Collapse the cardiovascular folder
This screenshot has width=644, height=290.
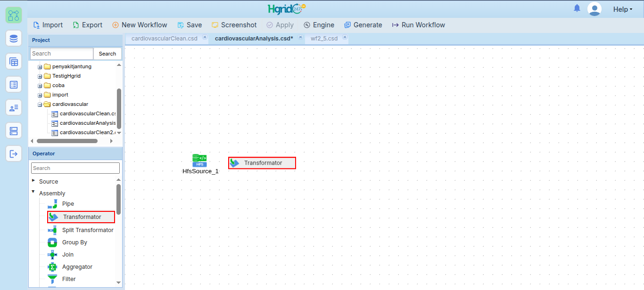point(40,105)
